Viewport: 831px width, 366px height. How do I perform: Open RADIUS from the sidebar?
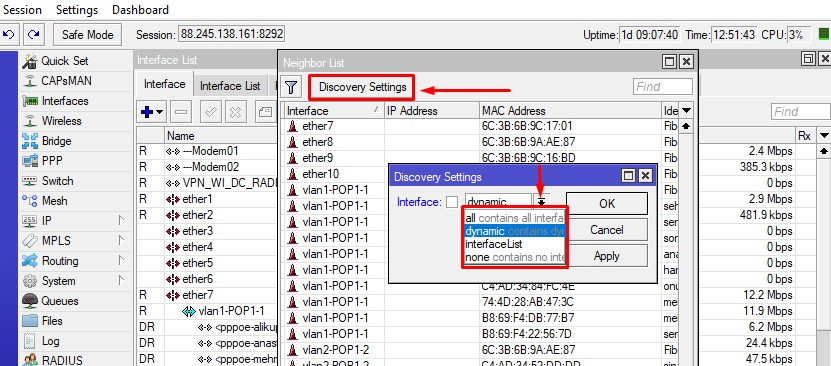pyautogui.click(x=62, y=360)
